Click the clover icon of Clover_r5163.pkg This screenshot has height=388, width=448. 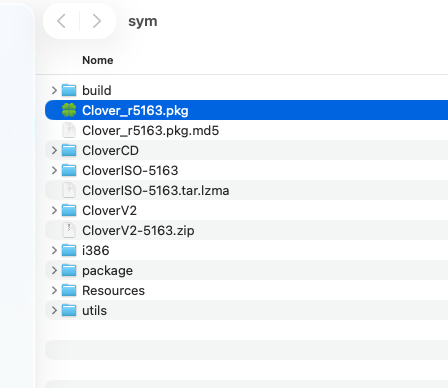[x=69, y=110]
